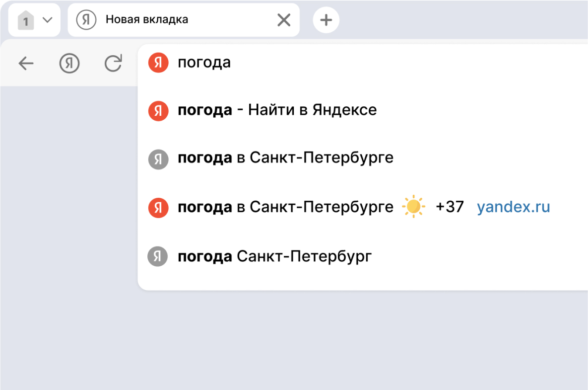
Task: Click the back navigation arrow
Action: pyautogui.click(x=26, y=63)
